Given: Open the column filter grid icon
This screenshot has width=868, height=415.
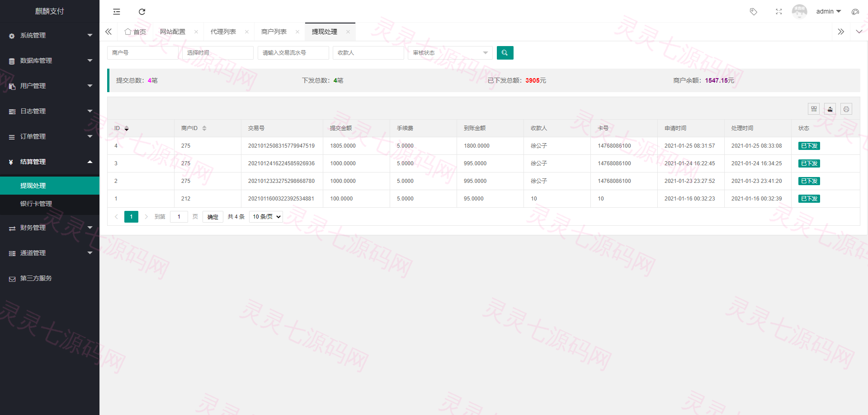Looking at the screenshot, I should [x=814, y=109].
